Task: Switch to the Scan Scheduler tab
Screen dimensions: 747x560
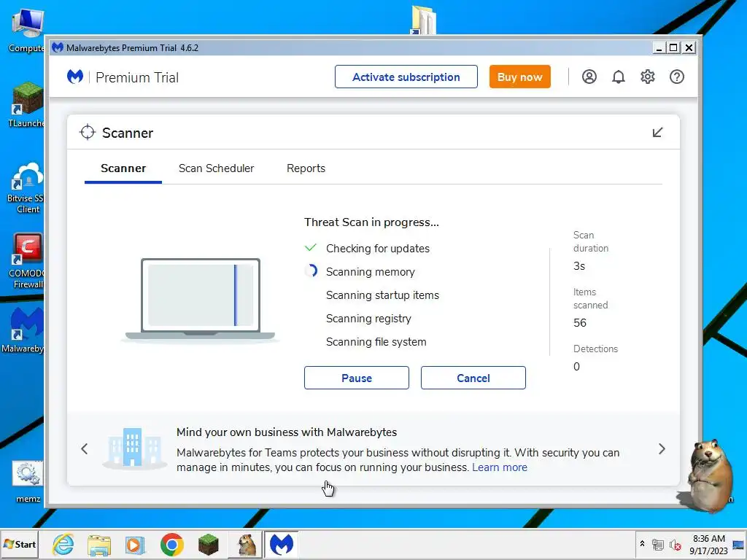Action: pos(216,168)
